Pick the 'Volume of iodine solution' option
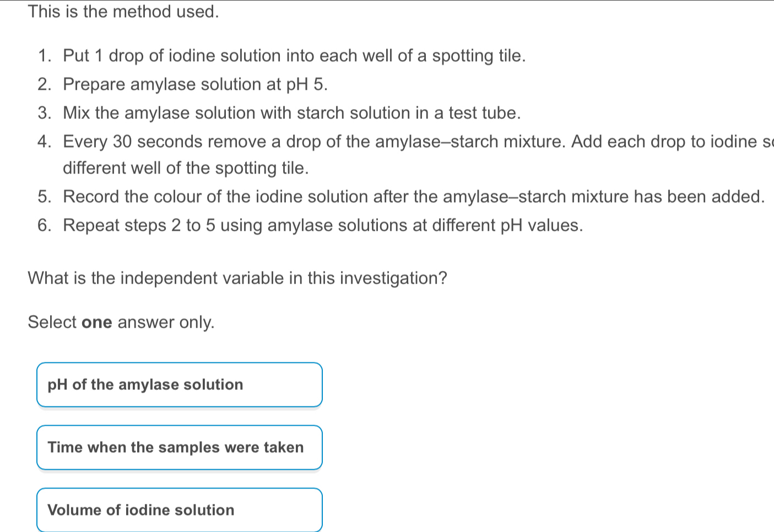The height and width of the screenshot is (532, 774). pyautogui.click(x=180, y=510)
